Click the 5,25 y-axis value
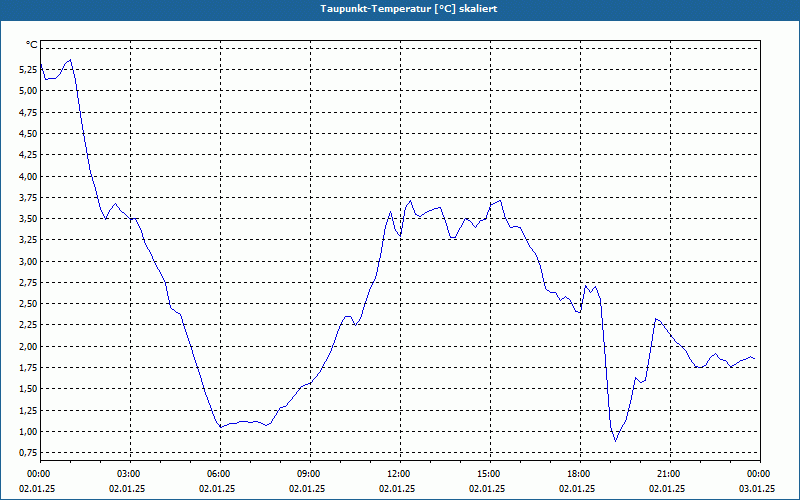The height and width of the screenshot is (500, 800). tap(29, 69)
